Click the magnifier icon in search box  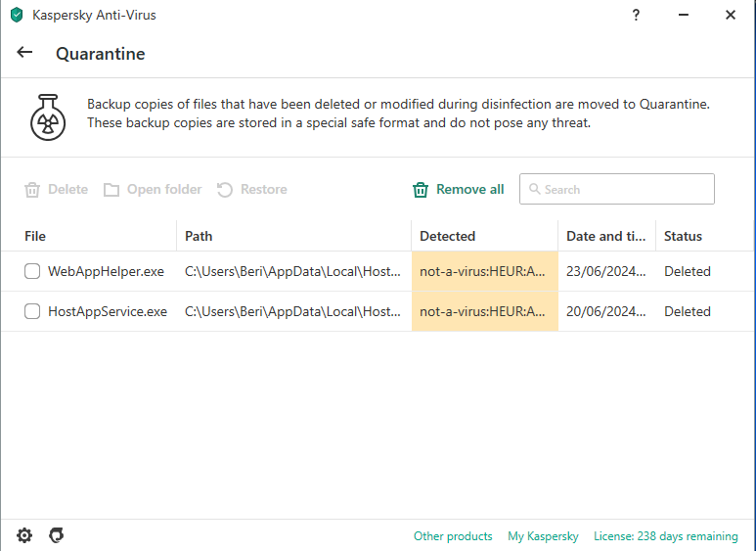click(x=534, y=190)
